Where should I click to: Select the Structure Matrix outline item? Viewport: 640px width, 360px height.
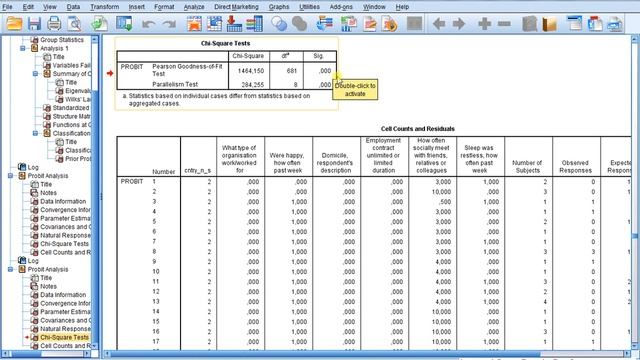click(71, 116)
